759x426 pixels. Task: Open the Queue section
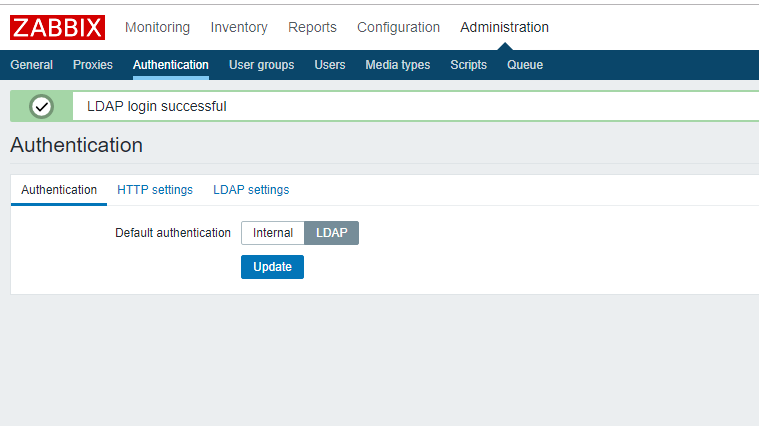[525, 65]
